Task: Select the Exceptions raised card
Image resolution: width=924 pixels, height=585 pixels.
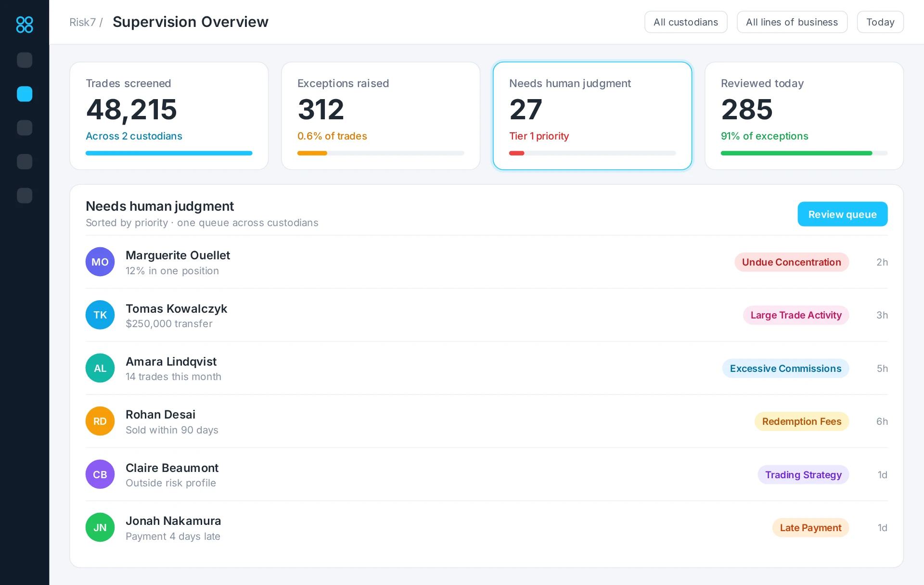Action: pos(381,116)
